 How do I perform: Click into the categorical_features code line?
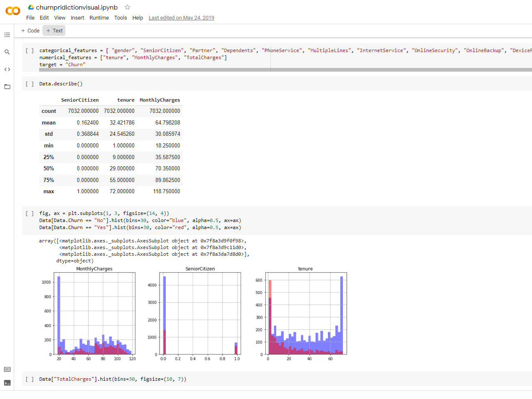285,50
